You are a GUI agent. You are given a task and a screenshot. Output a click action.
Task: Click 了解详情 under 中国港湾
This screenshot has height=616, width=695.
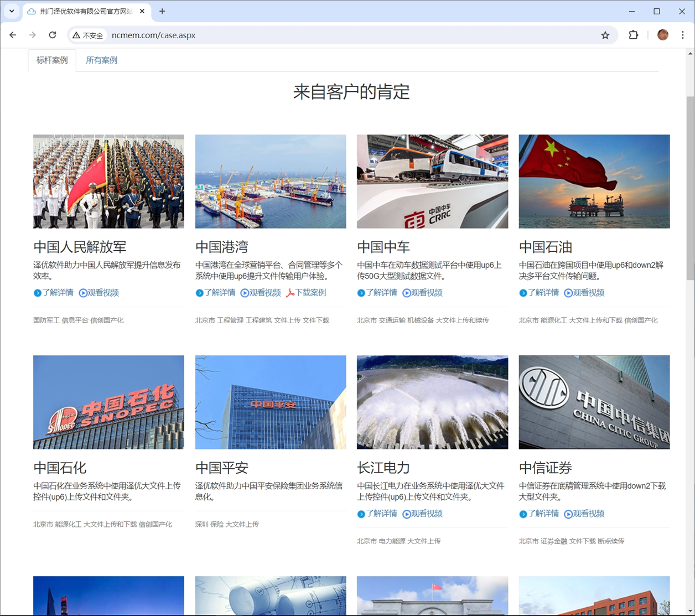coord(216,293)
